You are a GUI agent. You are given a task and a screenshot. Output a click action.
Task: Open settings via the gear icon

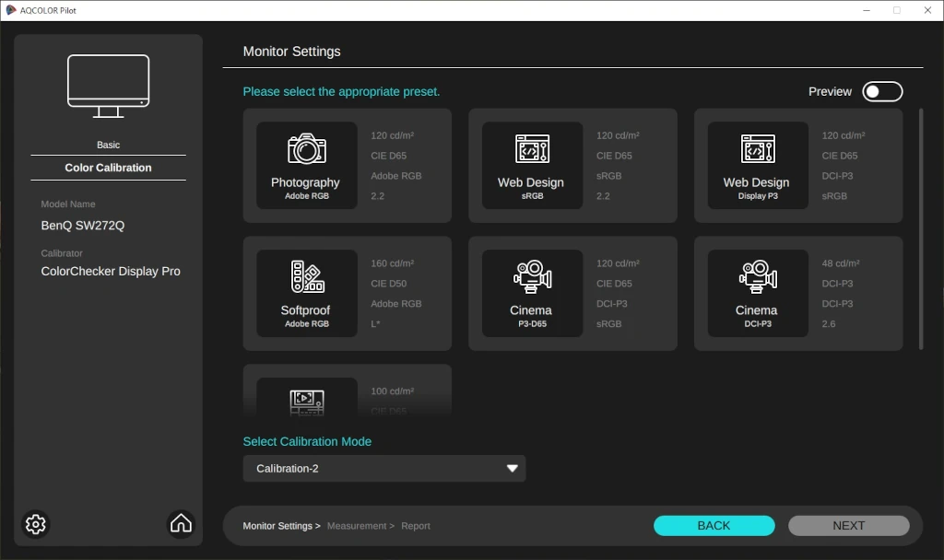click(36, 524)
